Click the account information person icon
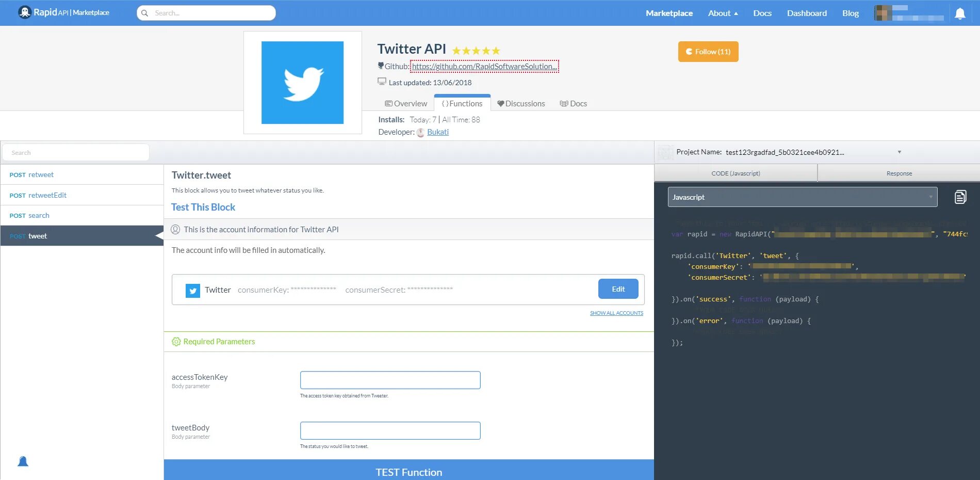Screen dimensions: 980x480 [x=175, y=230]
